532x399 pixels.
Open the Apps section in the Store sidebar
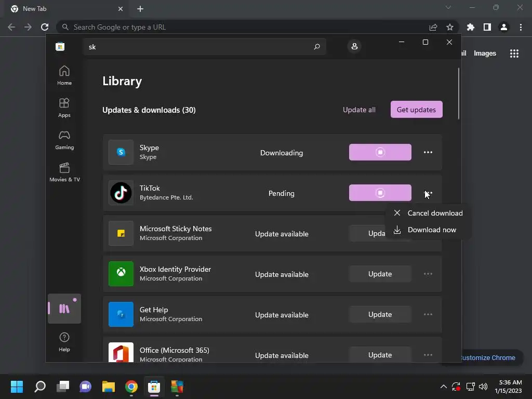(64, 108)
